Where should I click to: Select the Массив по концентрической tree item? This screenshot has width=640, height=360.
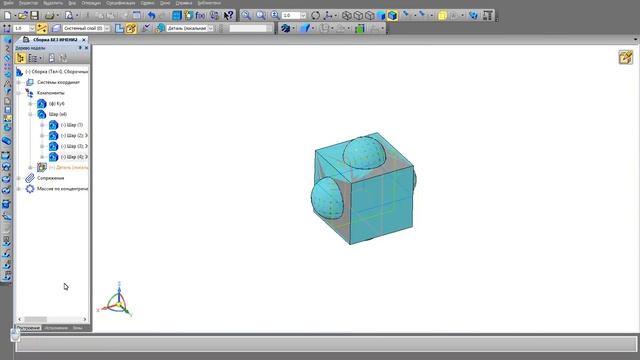(62, 189)
